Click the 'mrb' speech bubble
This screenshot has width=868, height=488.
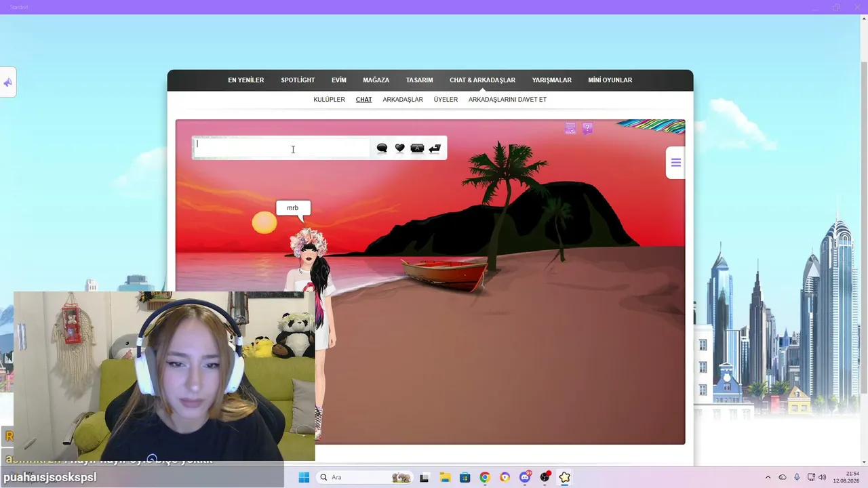coord(293,208)
